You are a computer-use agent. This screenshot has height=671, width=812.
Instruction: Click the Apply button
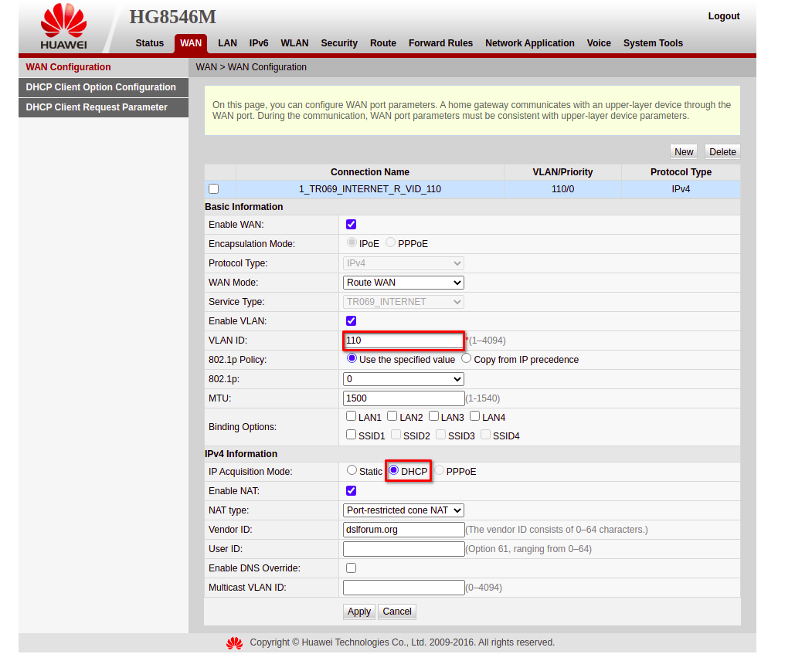(359, 612)
